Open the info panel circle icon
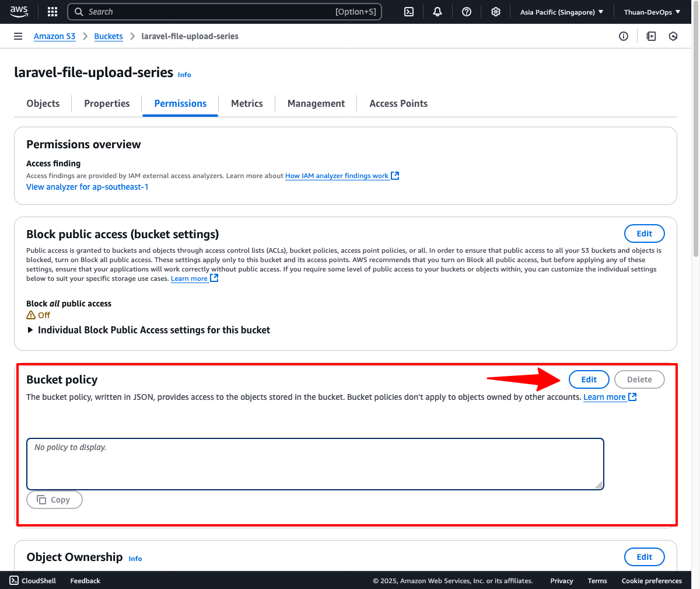The image size is (700, 589). tap(624, 36)
